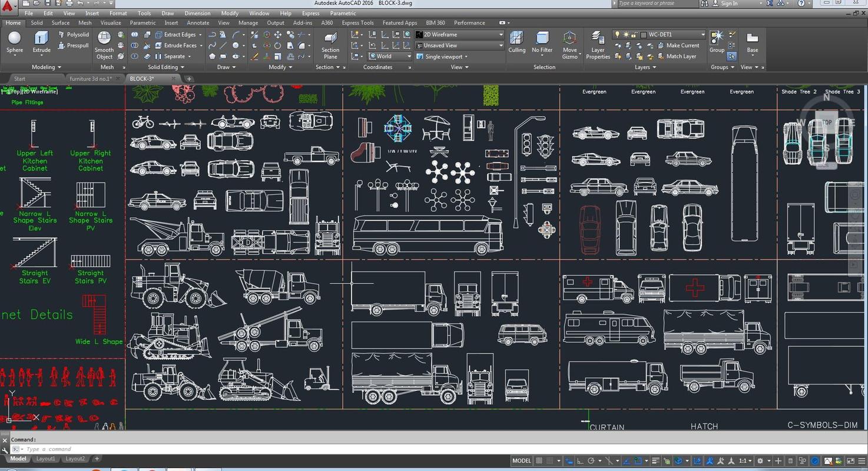Expand the Modeling panel
Viewport: 868px width, 471px height.
[x=47, y=67]
